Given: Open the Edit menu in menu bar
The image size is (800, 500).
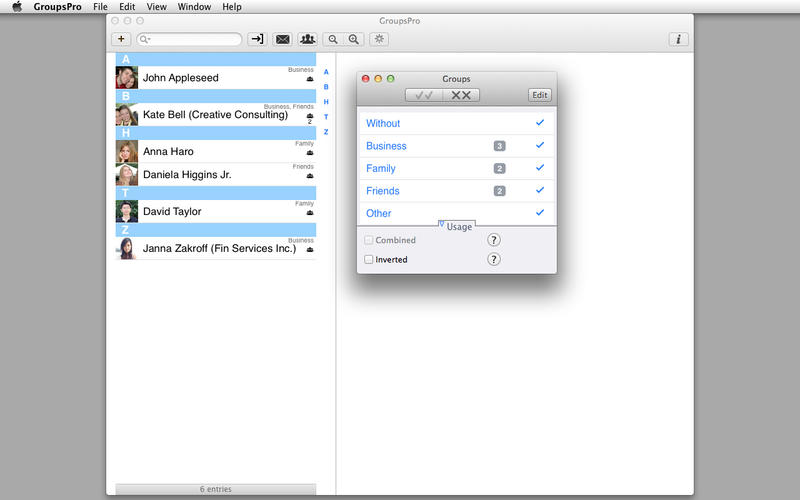Looking at the screenshot, I should point(127,7).
